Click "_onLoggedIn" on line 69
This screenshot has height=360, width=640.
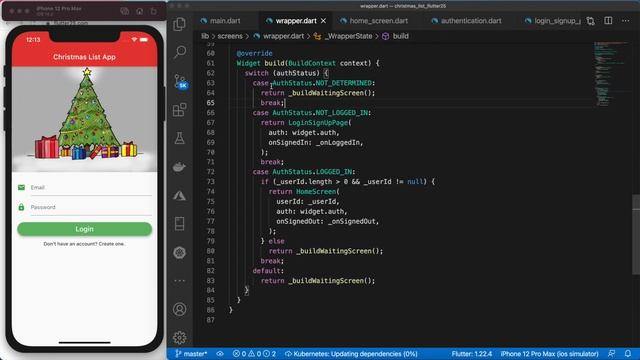[338, 142]
